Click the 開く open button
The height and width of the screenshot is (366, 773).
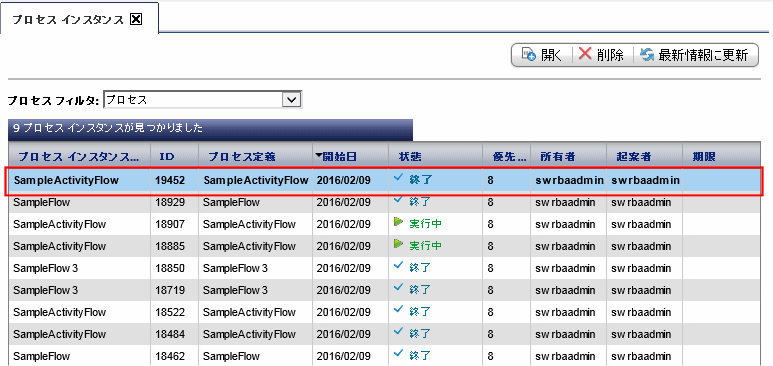[x=542, y=55]
